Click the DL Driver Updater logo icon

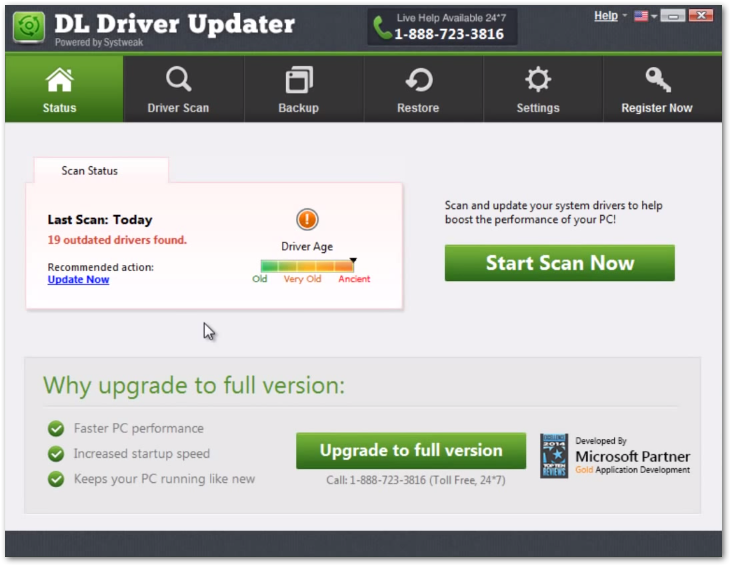29,27
